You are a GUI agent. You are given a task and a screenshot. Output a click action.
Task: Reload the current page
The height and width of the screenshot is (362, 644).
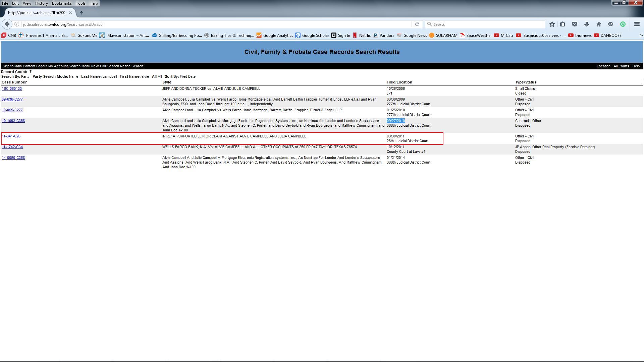click(417, 24)
